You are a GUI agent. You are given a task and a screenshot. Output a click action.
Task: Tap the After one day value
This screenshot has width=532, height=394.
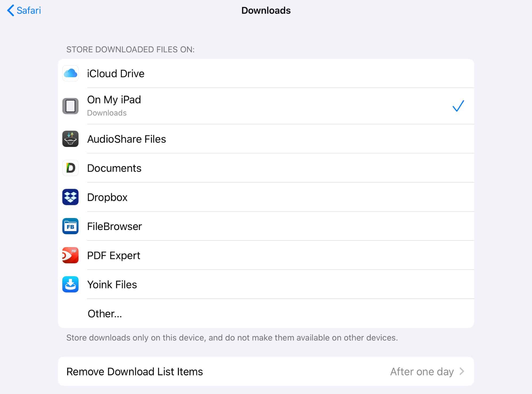422,372
